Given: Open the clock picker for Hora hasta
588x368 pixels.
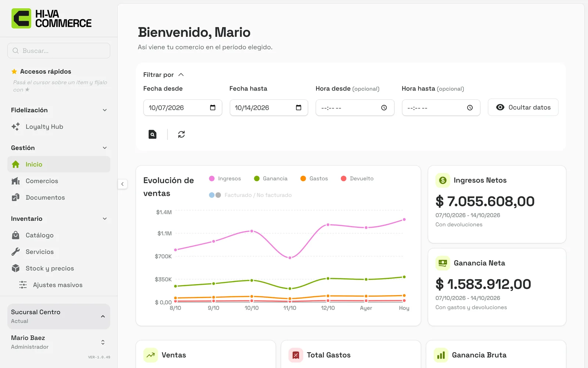Looking at the screenshot, I should pyautogui.click(x=470, y=108).
